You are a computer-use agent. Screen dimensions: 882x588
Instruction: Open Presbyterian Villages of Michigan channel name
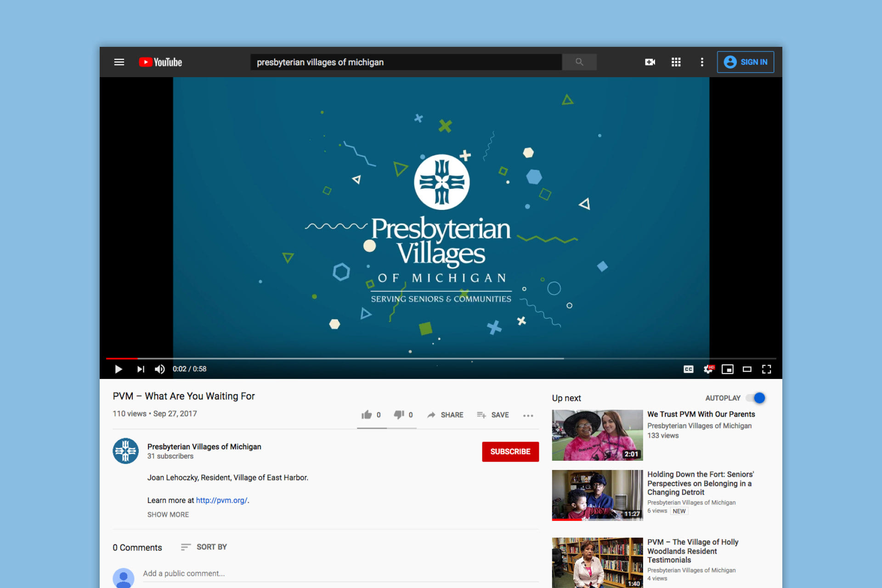pos(204,447)
